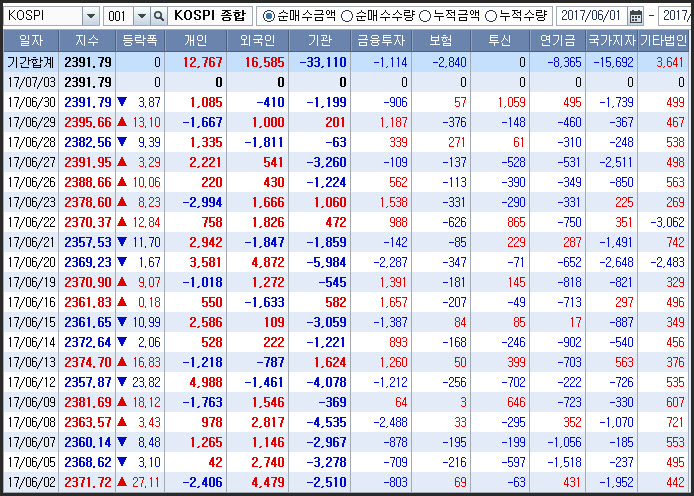Open the calendar icon for start date

pos(636,16)
